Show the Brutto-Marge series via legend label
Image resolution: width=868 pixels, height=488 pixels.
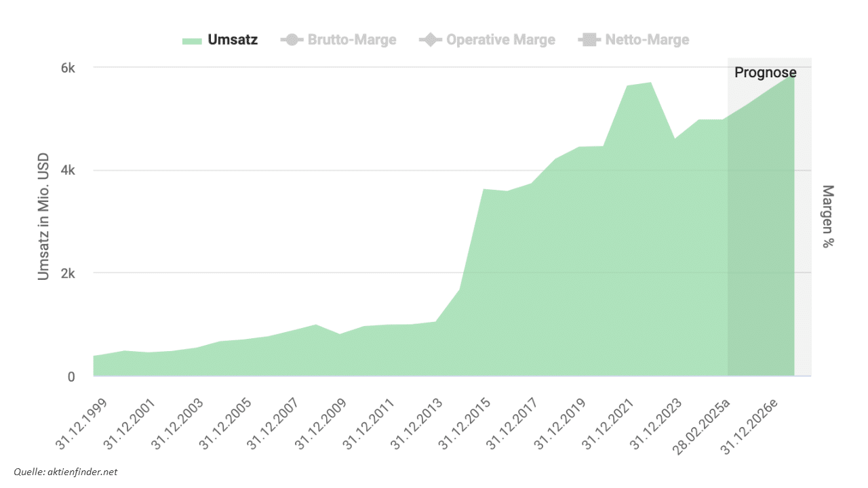[x=351, y=40]
